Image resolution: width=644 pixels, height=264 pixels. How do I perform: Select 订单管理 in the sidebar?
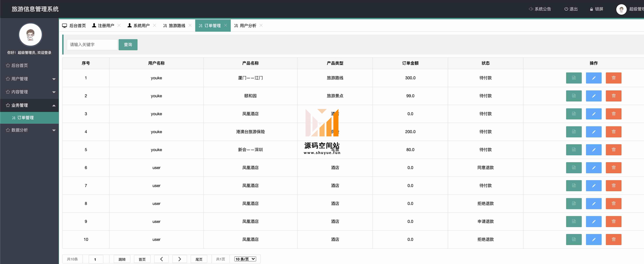point(29,118)
